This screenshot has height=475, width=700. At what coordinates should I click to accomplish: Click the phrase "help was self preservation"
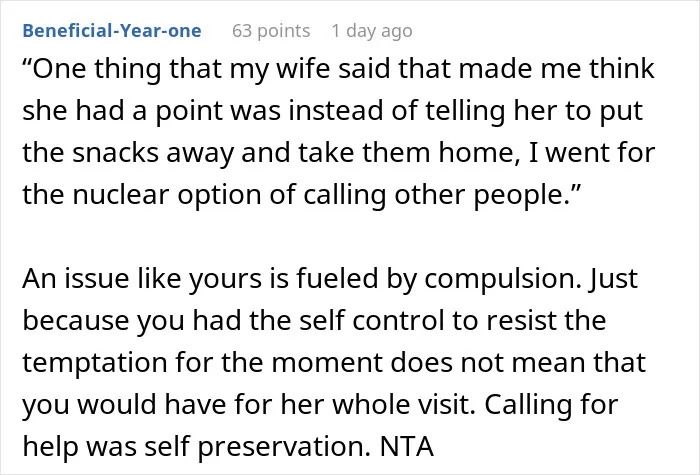click(196, 446)
